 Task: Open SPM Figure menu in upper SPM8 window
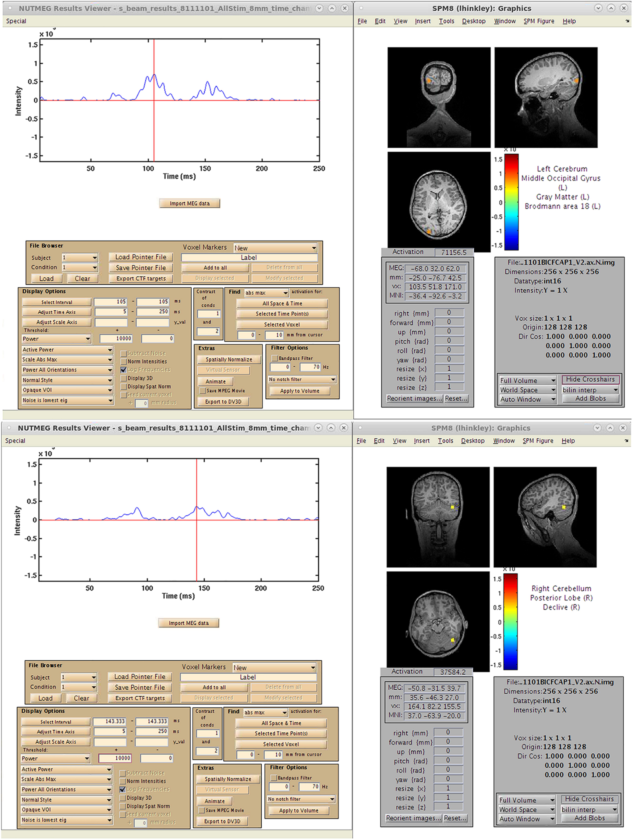coord(539,21)
